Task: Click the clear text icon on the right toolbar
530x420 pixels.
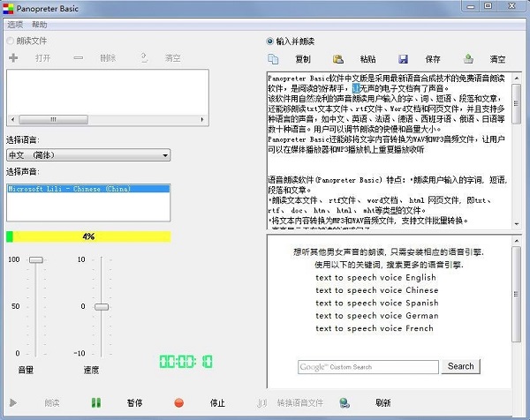Action: tap(468, 59)
